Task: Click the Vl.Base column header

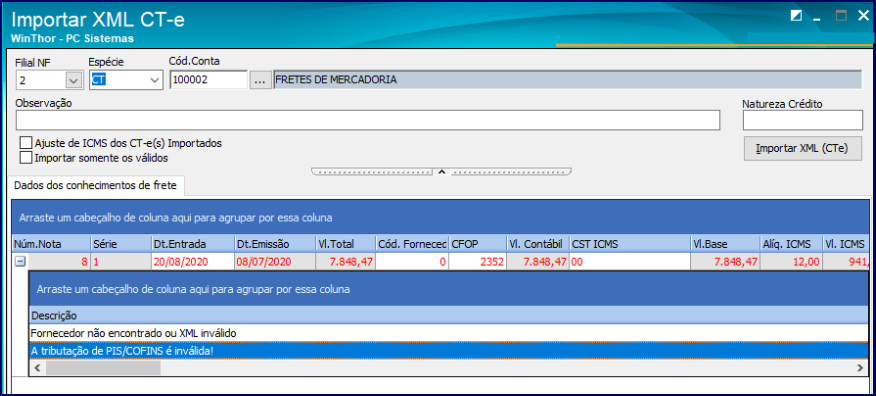Action: pos(725,244)
